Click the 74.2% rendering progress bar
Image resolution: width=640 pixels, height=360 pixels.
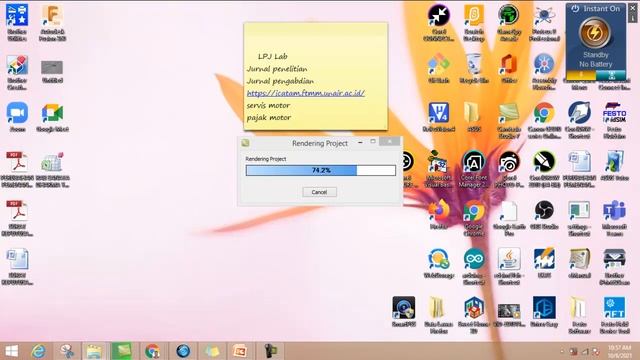click(321, 170)
